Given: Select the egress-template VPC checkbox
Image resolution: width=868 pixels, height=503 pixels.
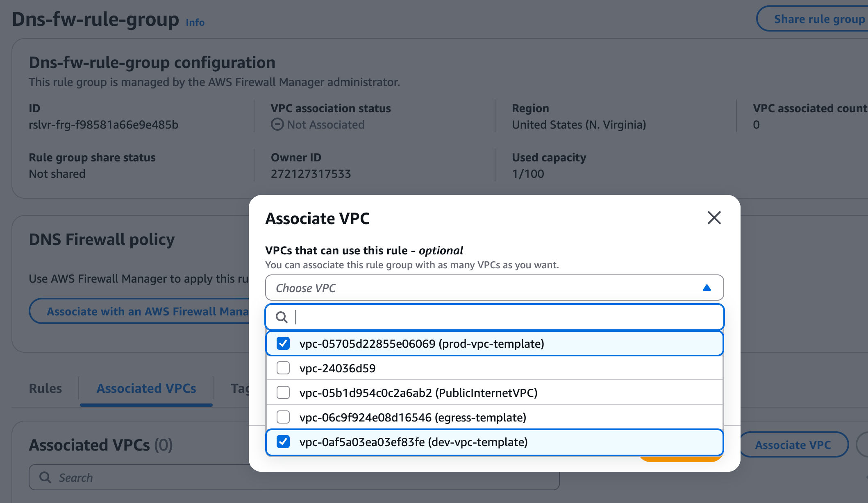Looking at the screenshot, I should [x=283, y=417].
